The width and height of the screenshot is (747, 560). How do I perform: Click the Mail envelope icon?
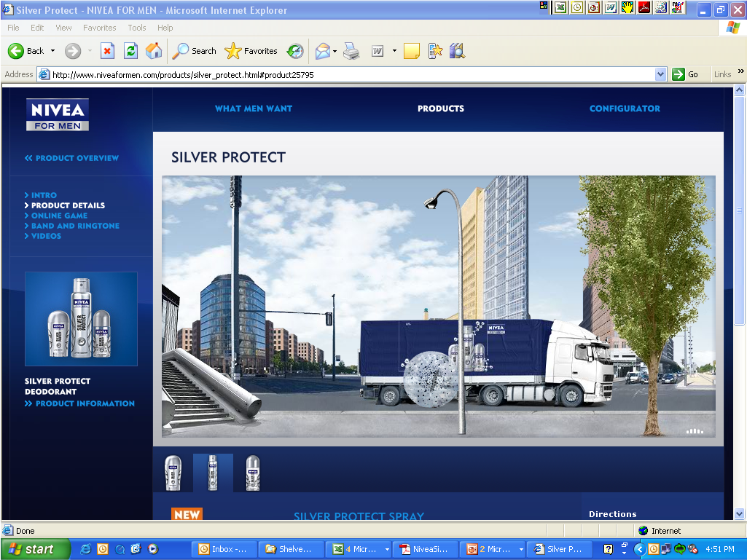(323, 51)
